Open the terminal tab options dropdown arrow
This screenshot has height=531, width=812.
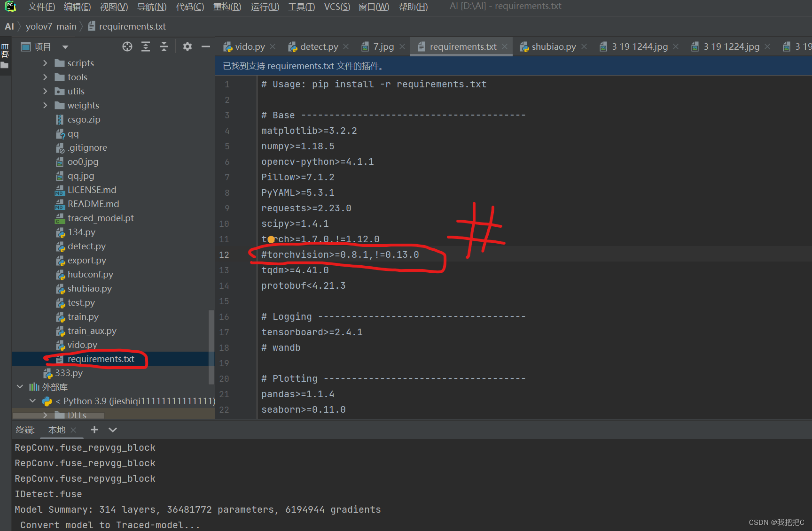click(x=113, y=430)
